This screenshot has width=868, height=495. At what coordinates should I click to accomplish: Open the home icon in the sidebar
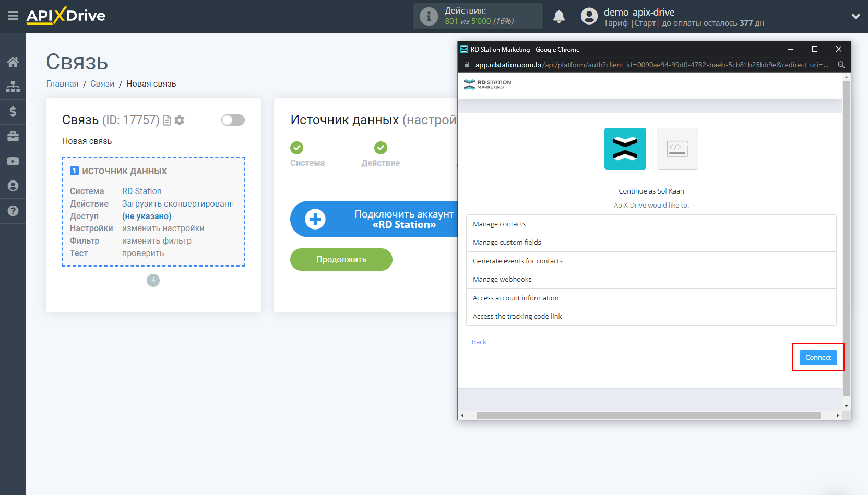(x=13, y=62)
